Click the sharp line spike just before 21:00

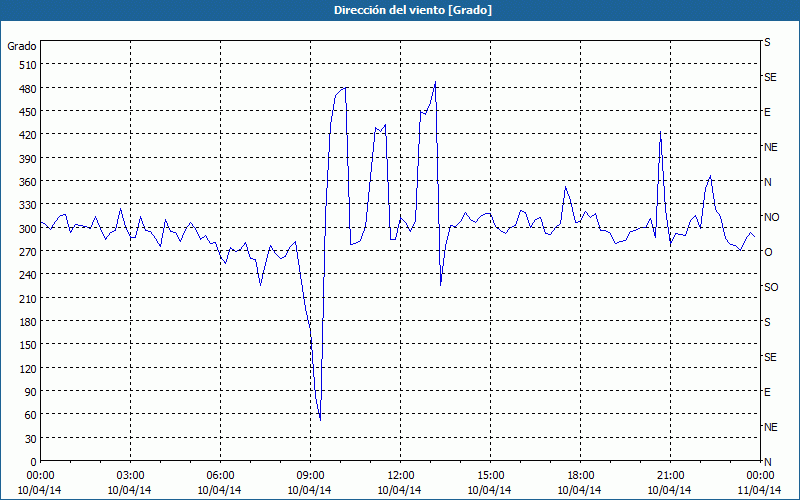(x=660, y=132)
